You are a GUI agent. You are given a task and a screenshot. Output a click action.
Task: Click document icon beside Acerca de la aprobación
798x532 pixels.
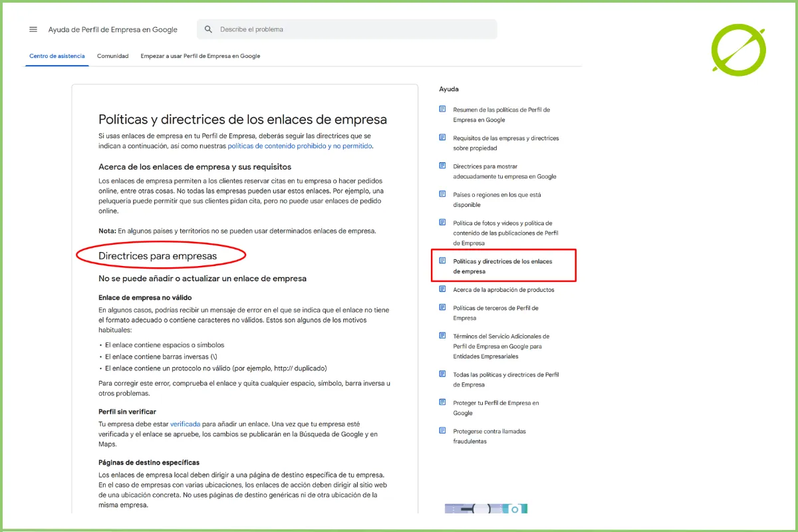(443, 289)
